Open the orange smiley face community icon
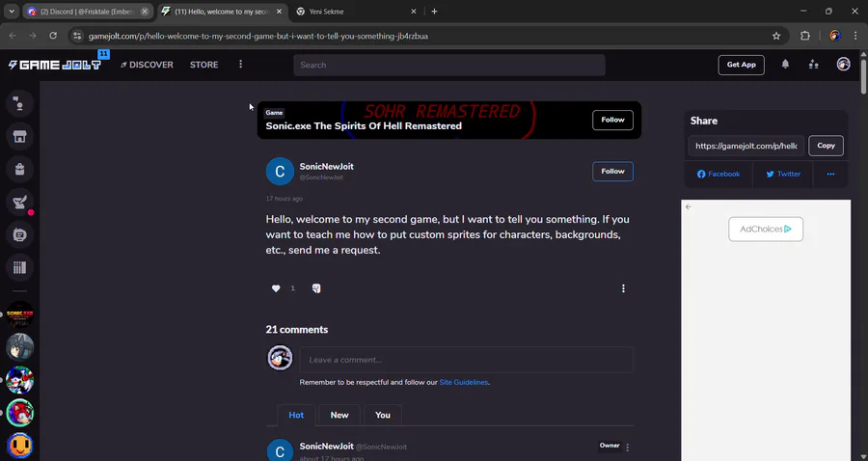This screenshot has width=868, height=461. coord(19,446)
